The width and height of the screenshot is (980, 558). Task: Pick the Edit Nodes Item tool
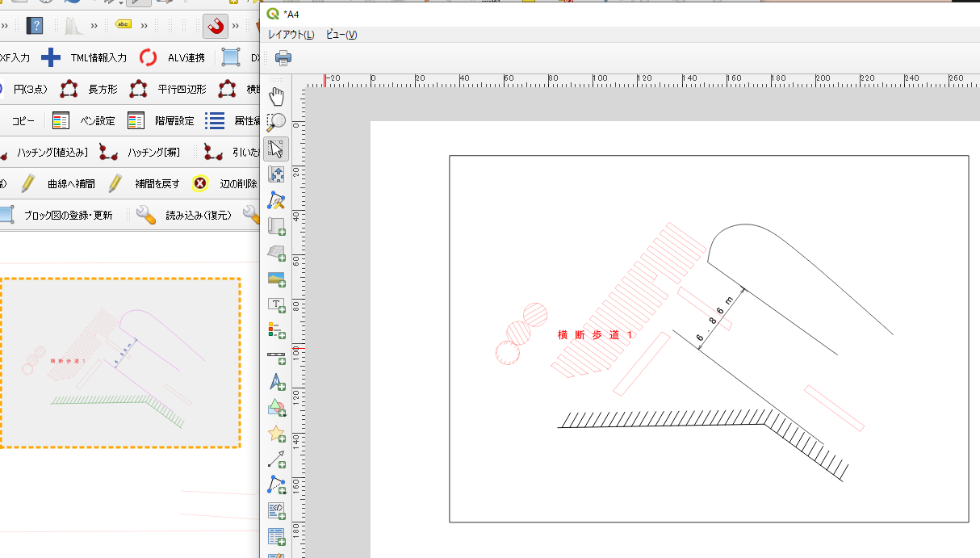(x=276, y=200)
